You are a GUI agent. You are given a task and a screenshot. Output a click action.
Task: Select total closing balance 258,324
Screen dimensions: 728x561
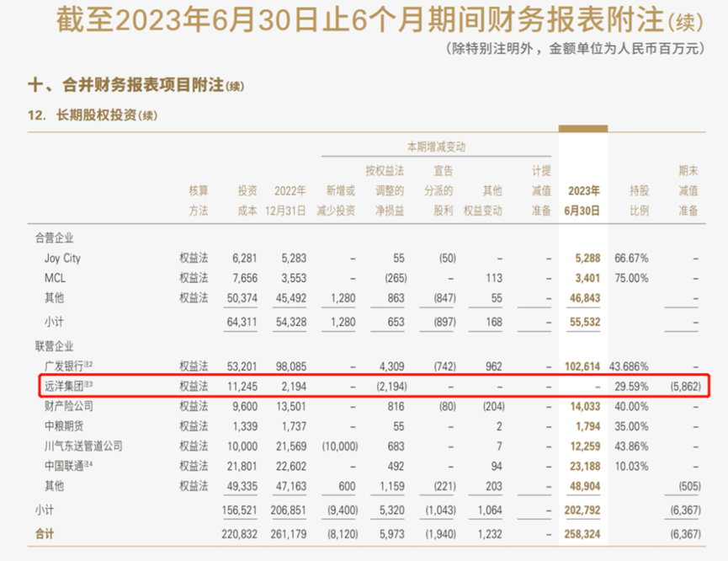582,534
